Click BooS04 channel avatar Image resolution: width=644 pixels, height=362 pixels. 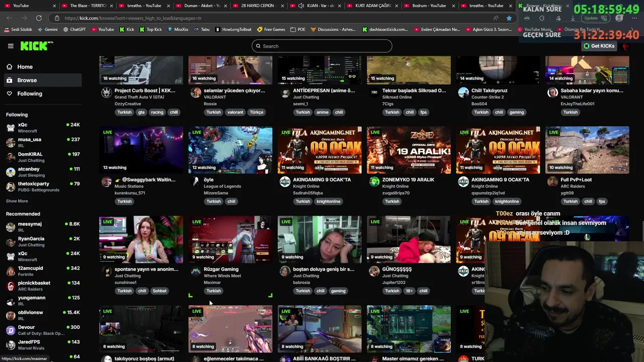click(463, 93)
